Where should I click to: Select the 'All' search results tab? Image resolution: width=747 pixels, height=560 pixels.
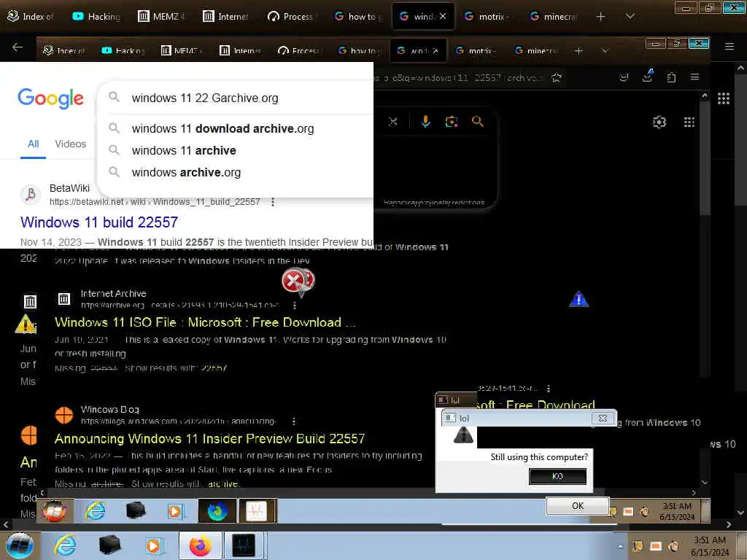[34, 144]
